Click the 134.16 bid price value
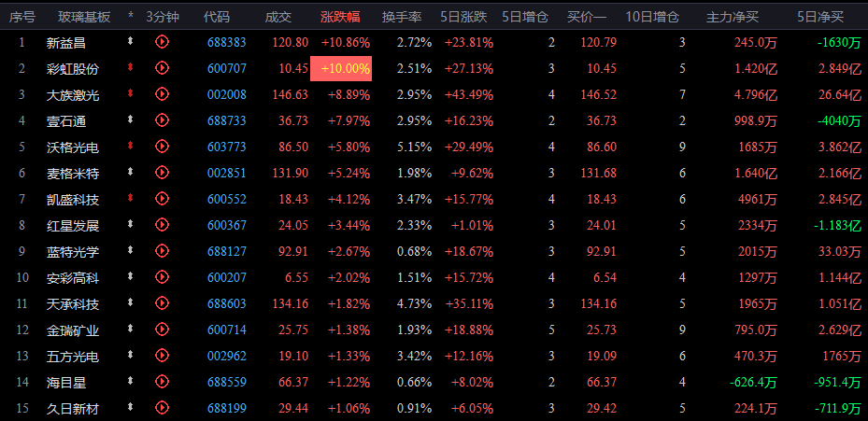This screenshot has height=421, width=868. tap(597, 304)
